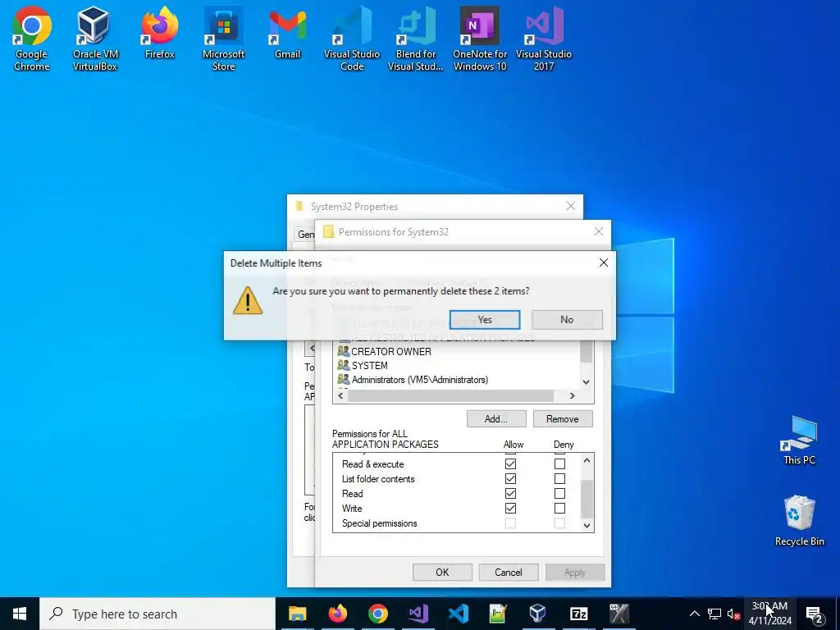The width and height of the screenshot is (840, 630).
Task: Open the Windows Start menu
Action: (x=20, y=614)
